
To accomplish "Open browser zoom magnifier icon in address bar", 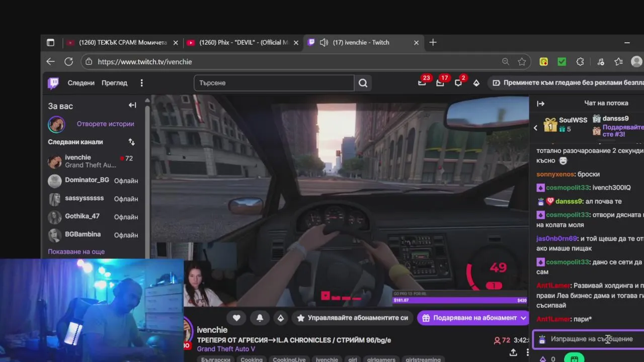I will point(506,61).
